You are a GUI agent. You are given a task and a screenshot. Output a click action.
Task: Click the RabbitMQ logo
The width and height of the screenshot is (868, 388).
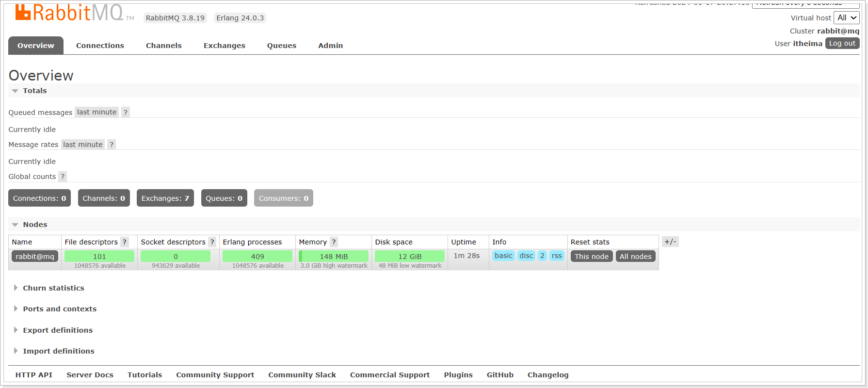pyautogui.click(x=74, y=13)
